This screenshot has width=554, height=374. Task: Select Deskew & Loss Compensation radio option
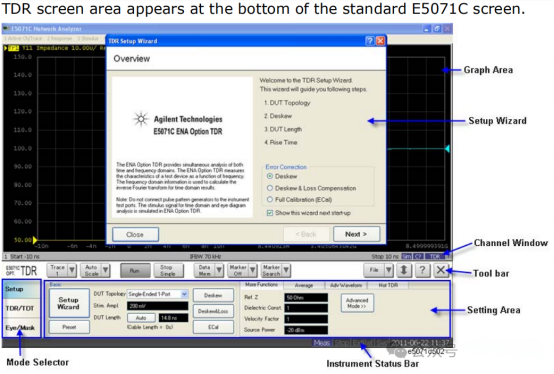[270, 188]
